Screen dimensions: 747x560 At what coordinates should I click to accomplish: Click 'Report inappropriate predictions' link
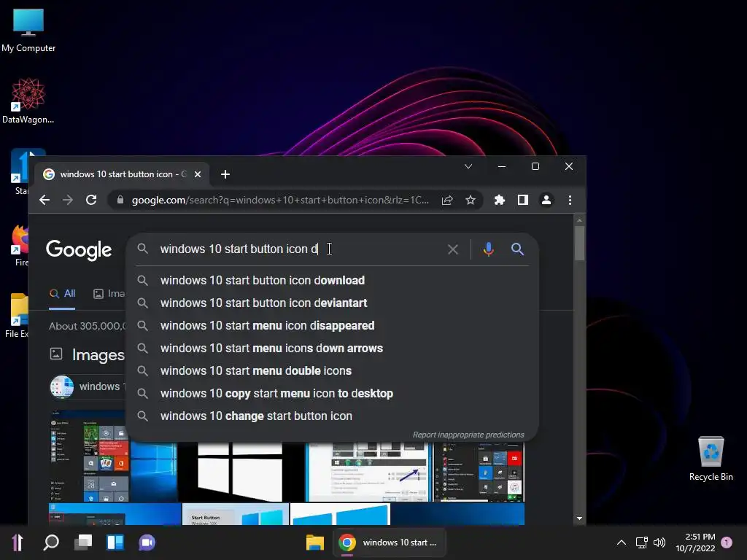tap(468, 435)
